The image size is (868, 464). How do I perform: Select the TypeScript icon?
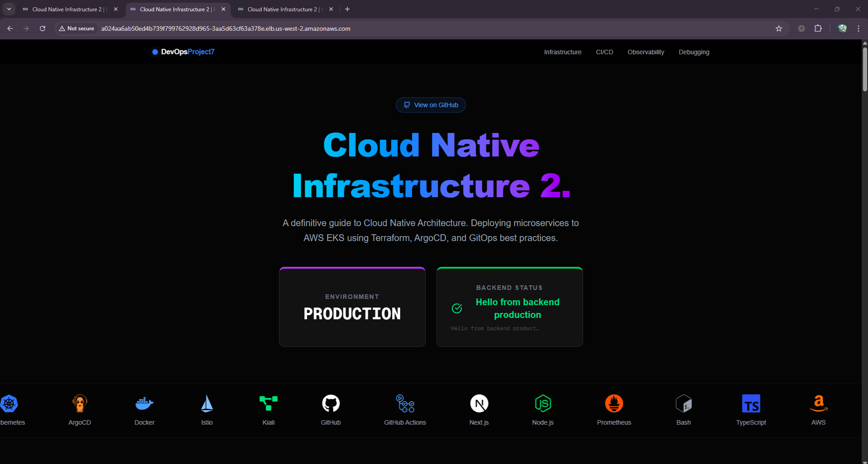pos(751,403)
